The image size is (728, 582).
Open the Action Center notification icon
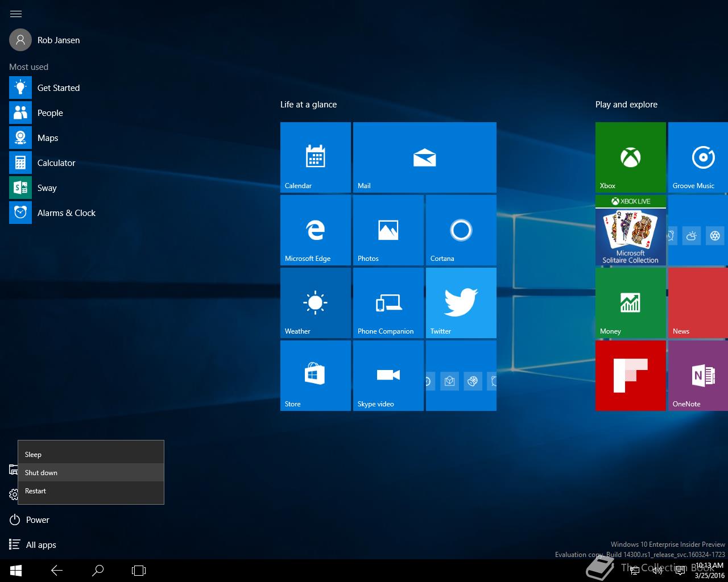coord(680,571)
